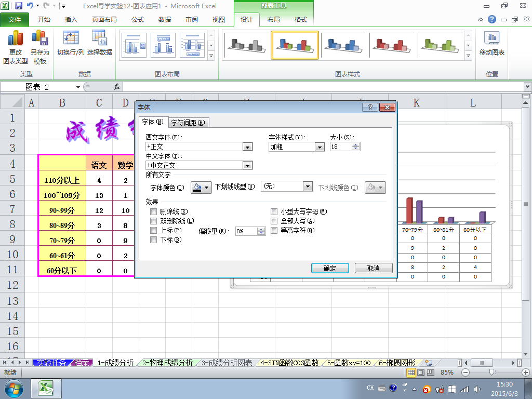This screenshot has width=532, height=399.
Task: Open the font style (字体样式) dropdown
Action: coord(320,147)
